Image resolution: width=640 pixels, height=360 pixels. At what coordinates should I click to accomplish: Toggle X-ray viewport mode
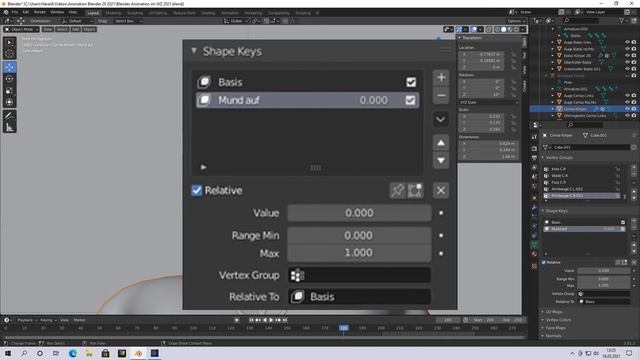489,29
